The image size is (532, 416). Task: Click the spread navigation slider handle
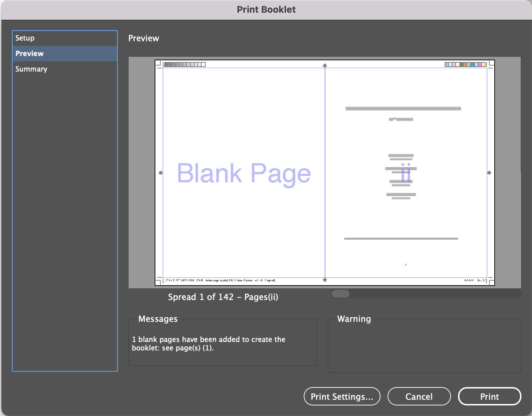340,293
